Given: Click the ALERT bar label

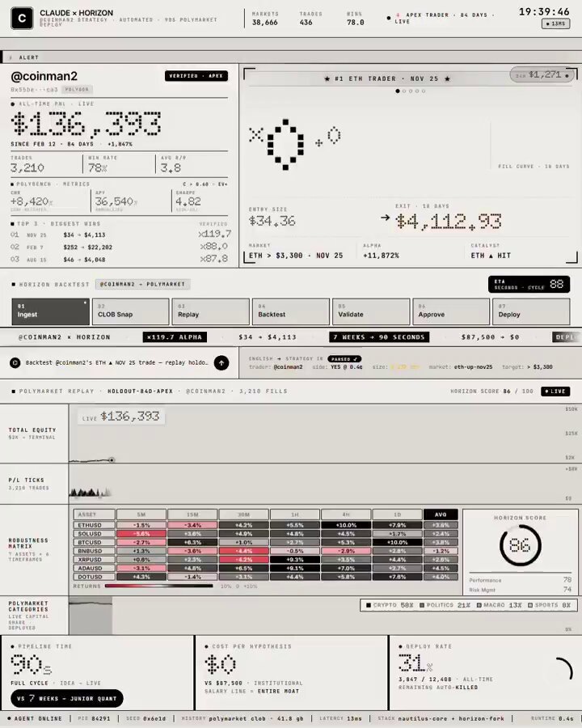Looking at the screenshot, I should 29,57.
